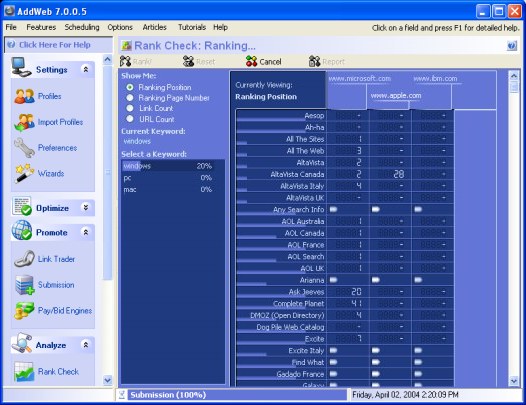Click the status bar date and time

point(405,395)
